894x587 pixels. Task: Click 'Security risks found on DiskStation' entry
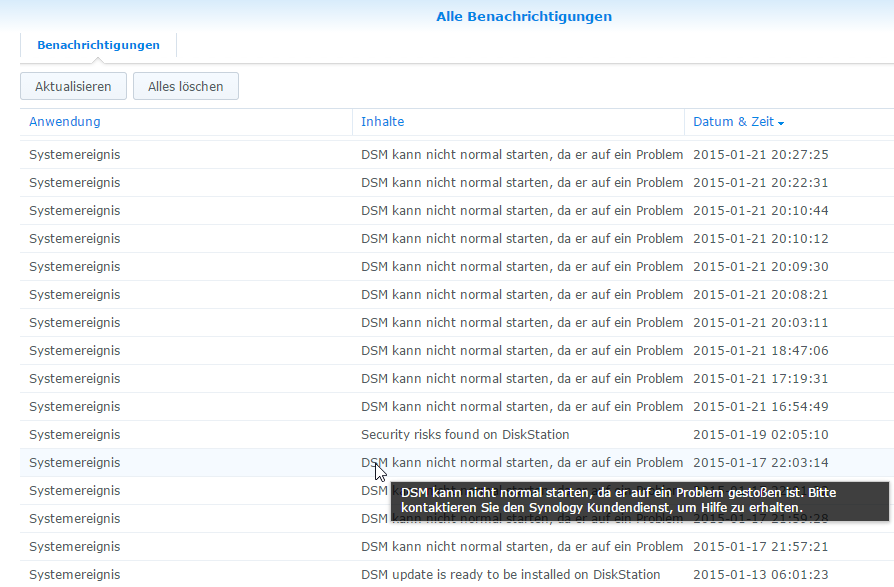tap(465, 434)
